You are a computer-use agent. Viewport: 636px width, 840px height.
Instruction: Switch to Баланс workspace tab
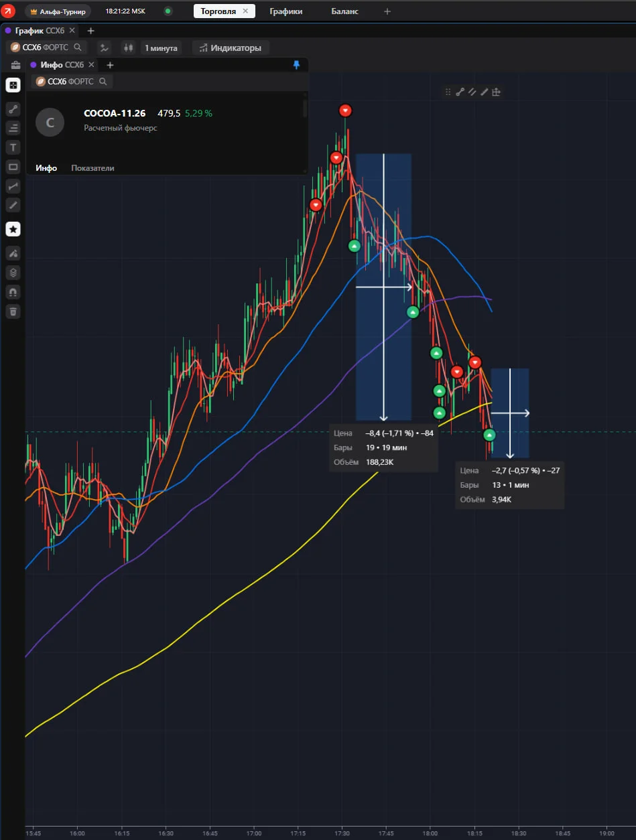(x=344, y=11)
